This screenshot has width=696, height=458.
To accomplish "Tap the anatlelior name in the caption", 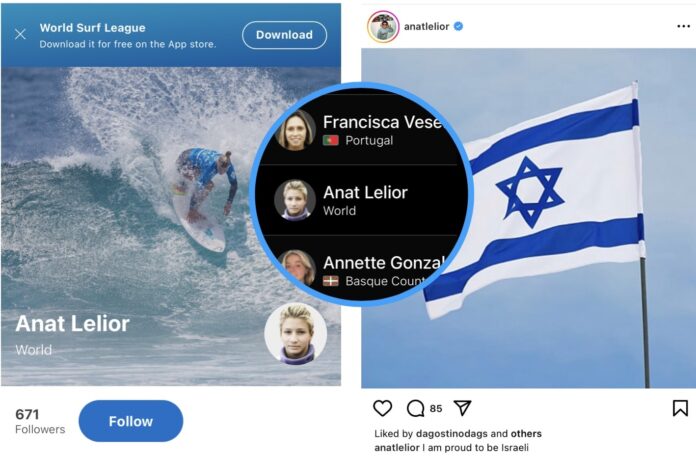I will click(x=397, y=448).
